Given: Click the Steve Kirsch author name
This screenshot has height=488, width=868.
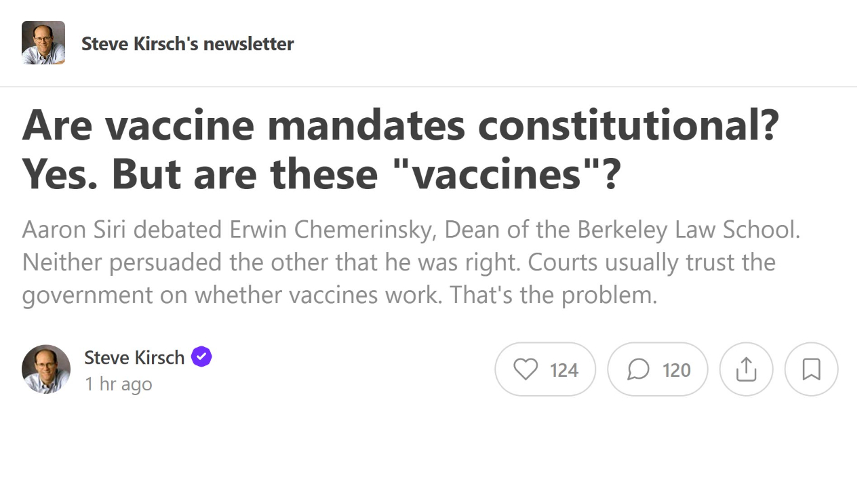Looking at the screenshot, I should pyautogui.click(x=134, y=357).
